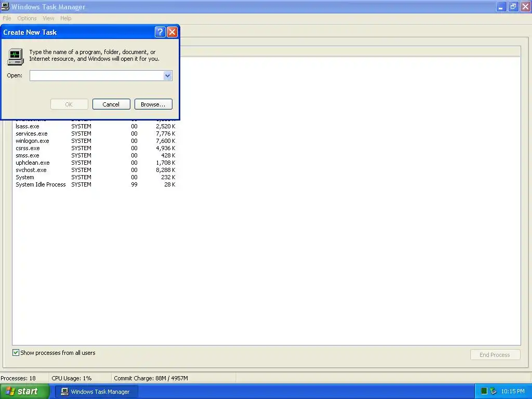Click the 2,520 K memory value
The height and width of the screenshot is (399, 532).
click(x=166, y=126)
